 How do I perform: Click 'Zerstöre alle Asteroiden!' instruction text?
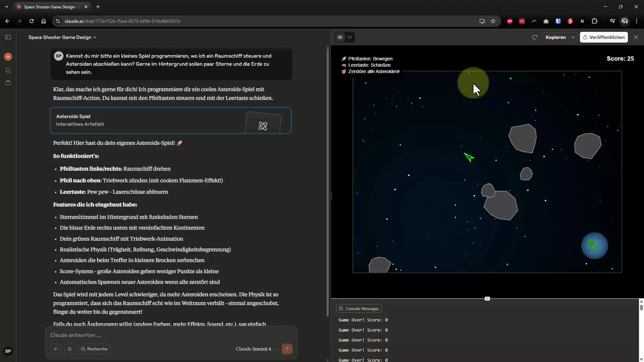(374, 71)
